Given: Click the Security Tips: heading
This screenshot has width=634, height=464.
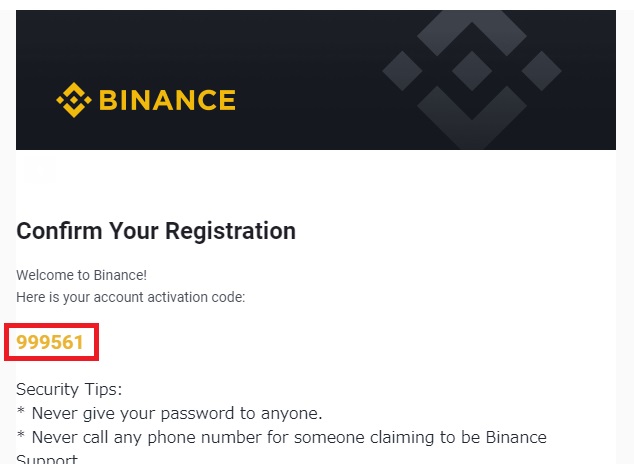Looking at the screenshot, I should click(69, 390).
